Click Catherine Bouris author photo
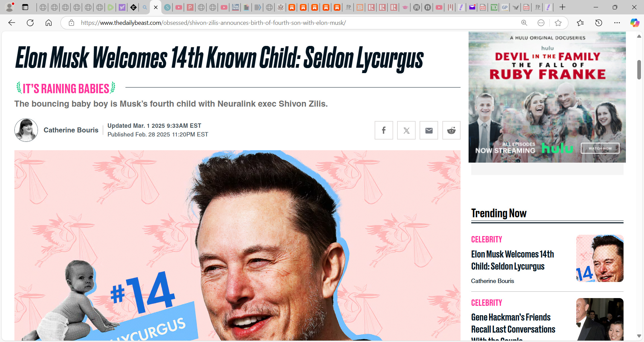 click(x=26, y=130)
